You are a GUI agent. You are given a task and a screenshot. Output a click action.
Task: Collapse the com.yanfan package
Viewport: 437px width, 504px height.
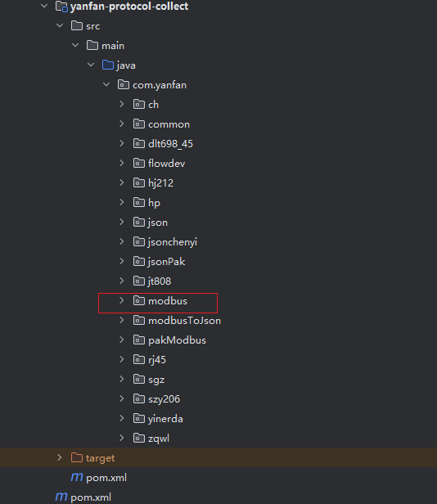click(106, 84)
